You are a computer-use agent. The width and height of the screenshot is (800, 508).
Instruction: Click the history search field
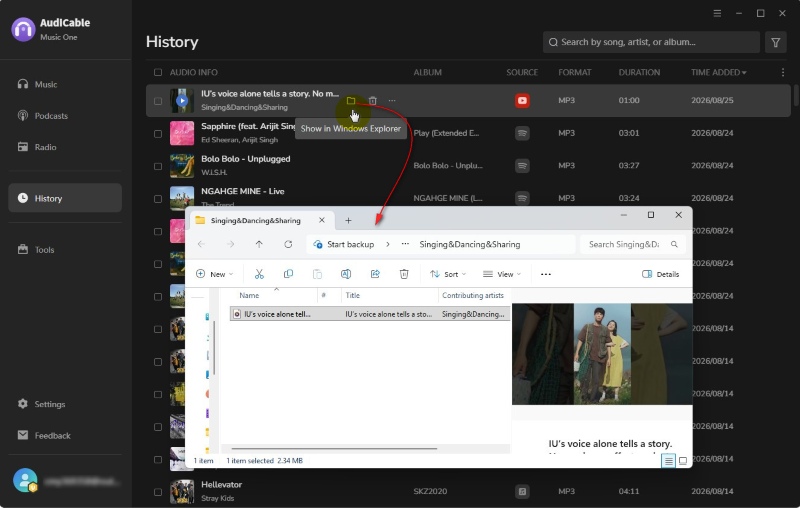(x=651, y=42)
